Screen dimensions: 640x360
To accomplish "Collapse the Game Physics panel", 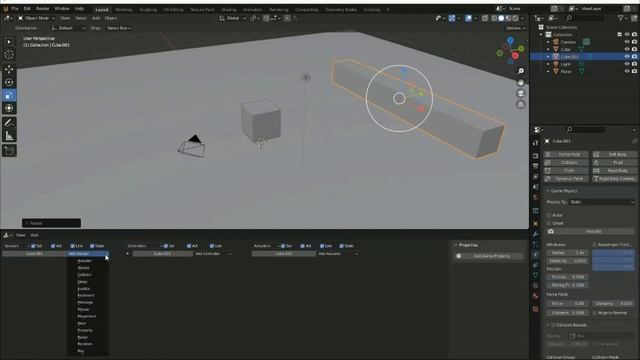I will click(548, 191).
